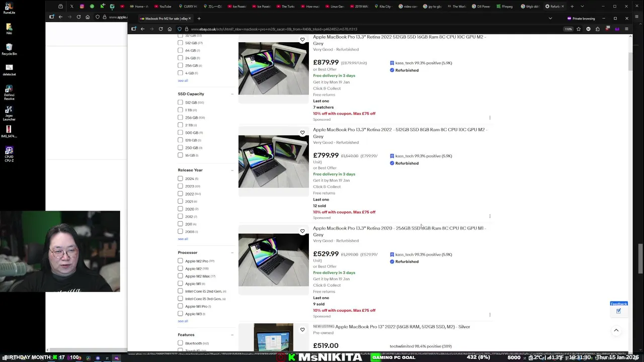Reload the eBay search page
The image size is (644, 362).
tap(160, 29)
